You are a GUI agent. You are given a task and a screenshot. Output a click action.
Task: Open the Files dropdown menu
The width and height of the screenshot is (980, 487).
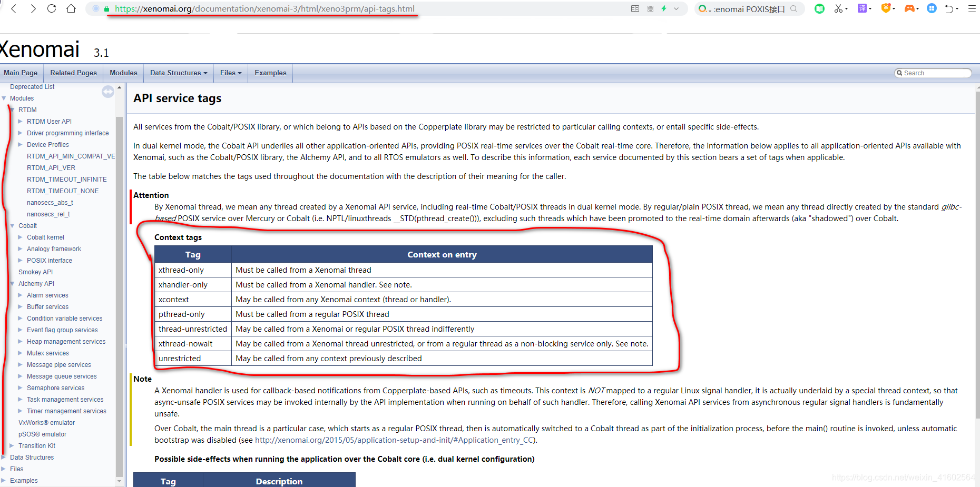point(231,73)
